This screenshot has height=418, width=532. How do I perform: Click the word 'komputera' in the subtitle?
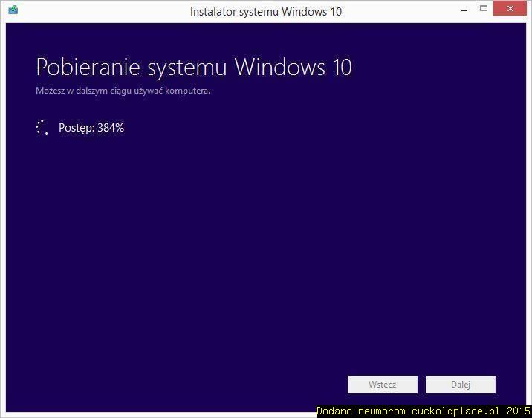[x=189, y=91]
